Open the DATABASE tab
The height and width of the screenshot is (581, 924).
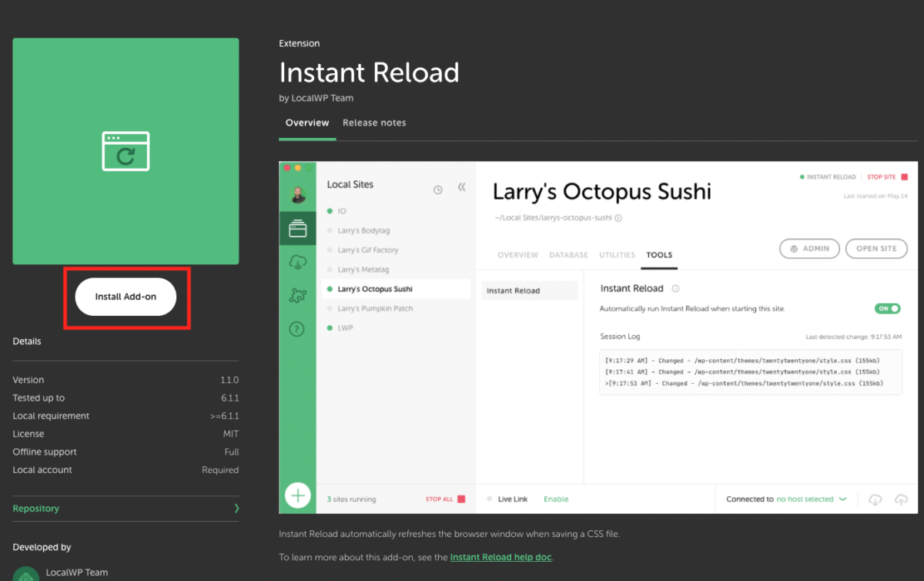[568, 255]
